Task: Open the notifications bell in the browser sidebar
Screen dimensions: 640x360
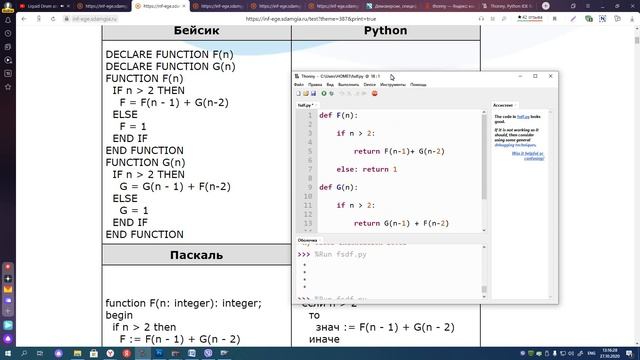Action: (x=8, y=20)
